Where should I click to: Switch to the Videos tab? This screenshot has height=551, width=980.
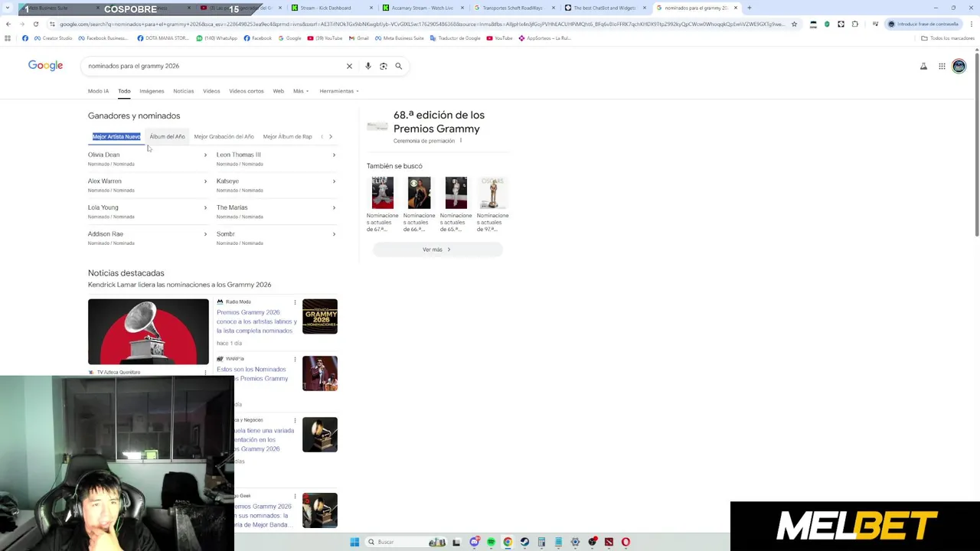point(211,91)
